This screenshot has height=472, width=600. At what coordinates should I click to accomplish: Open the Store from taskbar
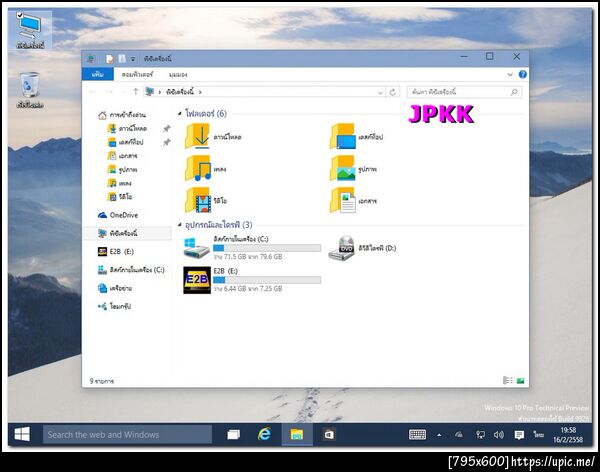point(329,434)
